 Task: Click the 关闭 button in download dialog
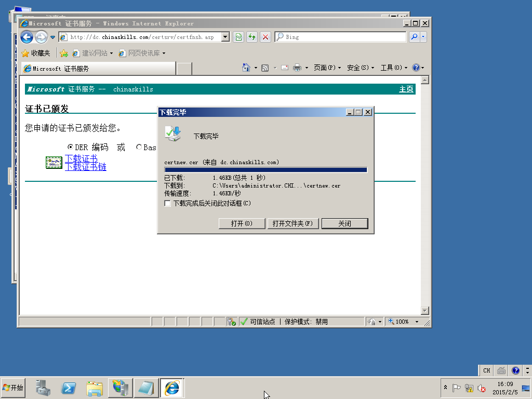click(x=345, y=223)
